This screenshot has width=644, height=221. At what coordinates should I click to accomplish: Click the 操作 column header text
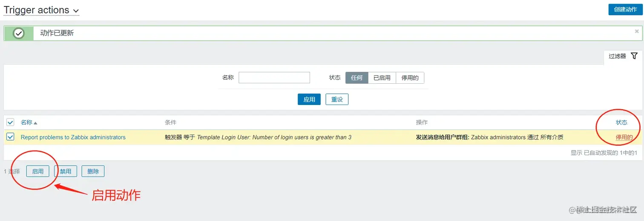click(422, 122)
